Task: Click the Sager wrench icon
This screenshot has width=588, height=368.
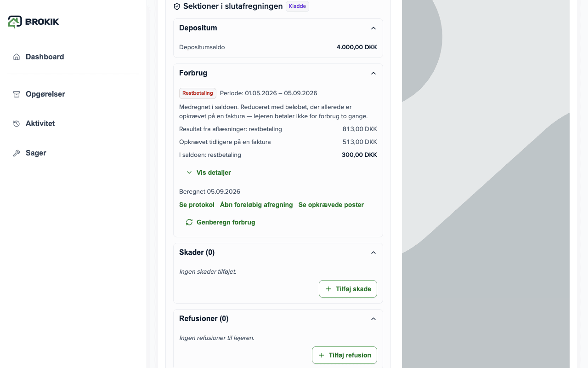Action: (17, 153)
